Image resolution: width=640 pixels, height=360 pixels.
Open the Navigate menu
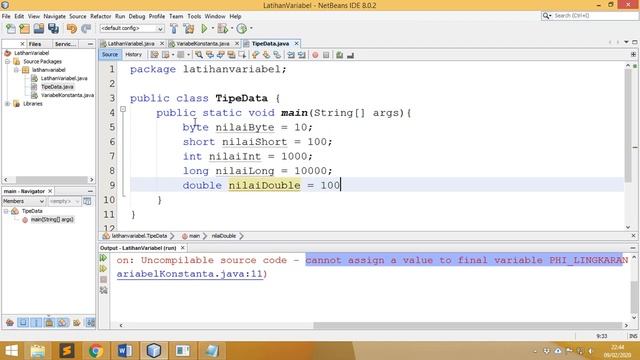(54, 16)
